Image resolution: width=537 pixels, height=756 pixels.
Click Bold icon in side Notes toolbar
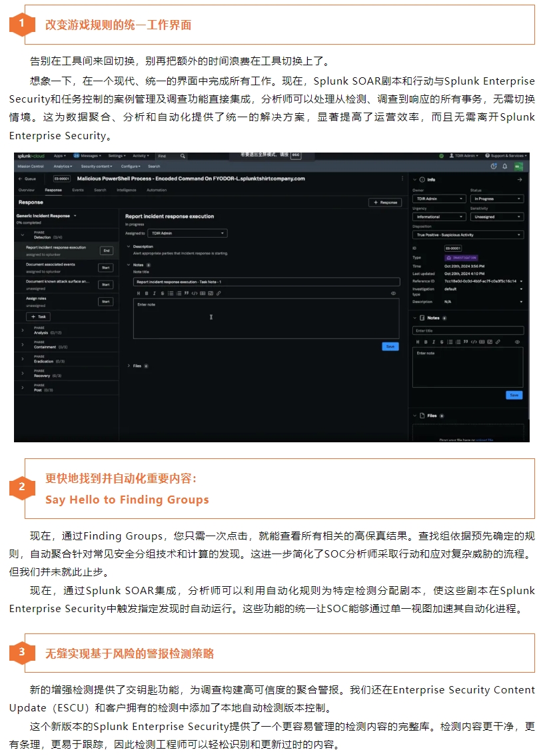(426, 342)
